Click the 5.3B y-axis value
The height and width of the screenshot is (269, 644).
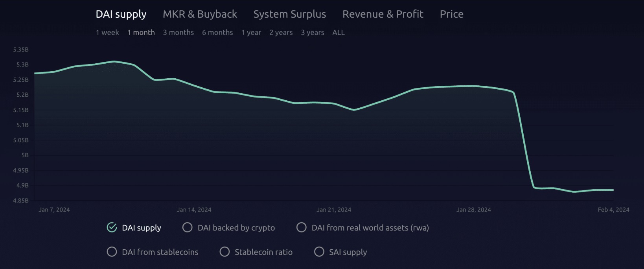tap(22, 65)
